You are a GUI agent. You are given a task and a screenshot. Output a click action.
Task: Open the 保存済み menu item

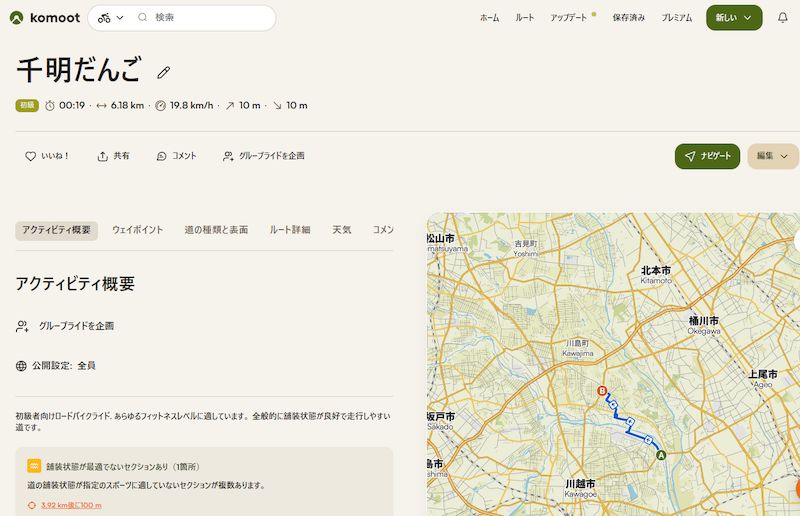[629, 18]
